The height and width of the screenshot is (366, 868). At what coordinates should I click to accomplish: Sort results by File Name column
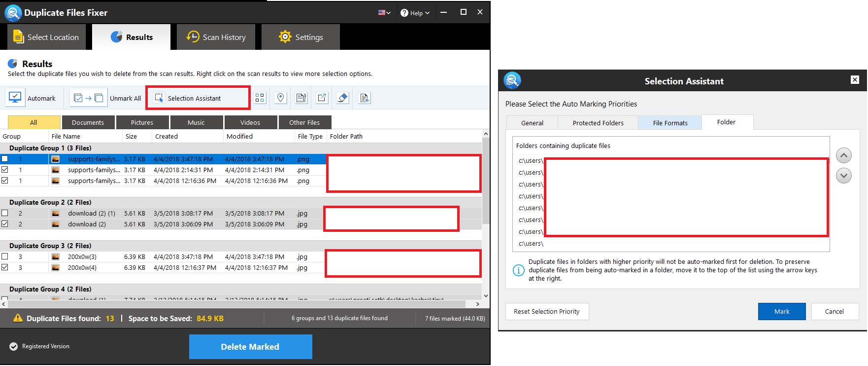tap(85, 136)
